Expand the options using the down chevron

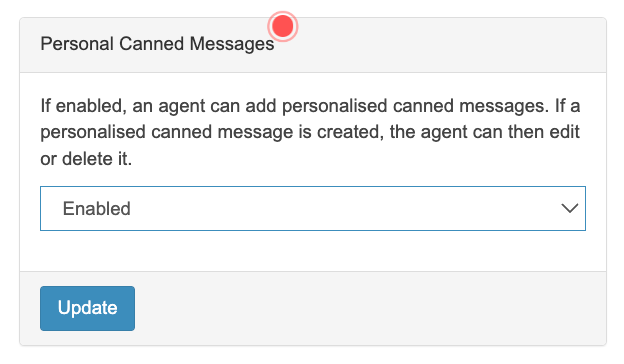point(569,208)
